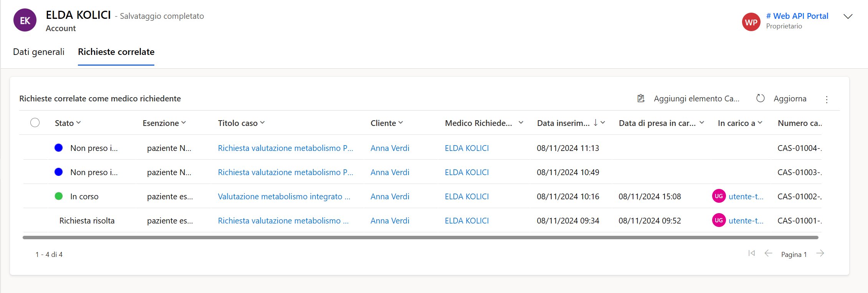
Task: Click the Aggiorna refresh icon
Action: [x=760, y=98]
